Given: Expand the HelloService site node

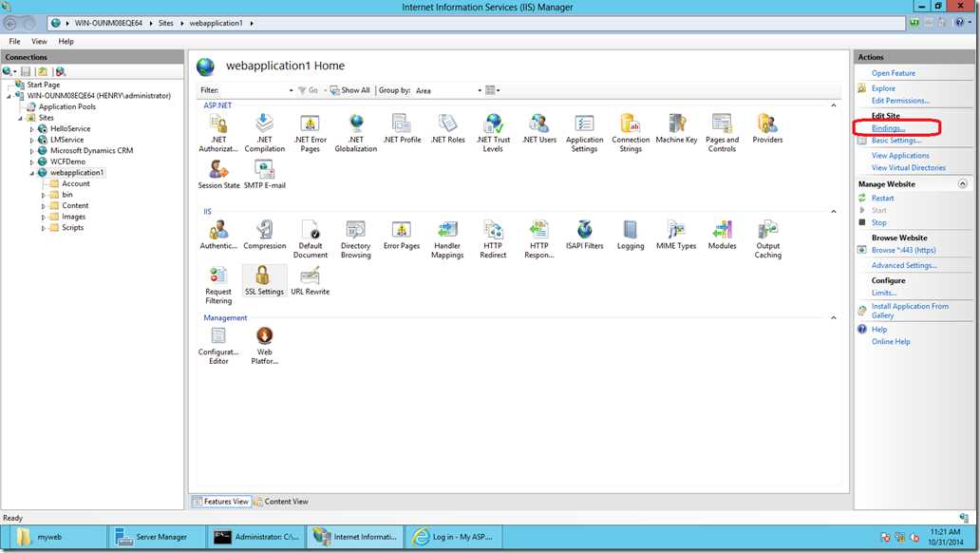Looking at the screenshot, I should click(x=32, y=129).
